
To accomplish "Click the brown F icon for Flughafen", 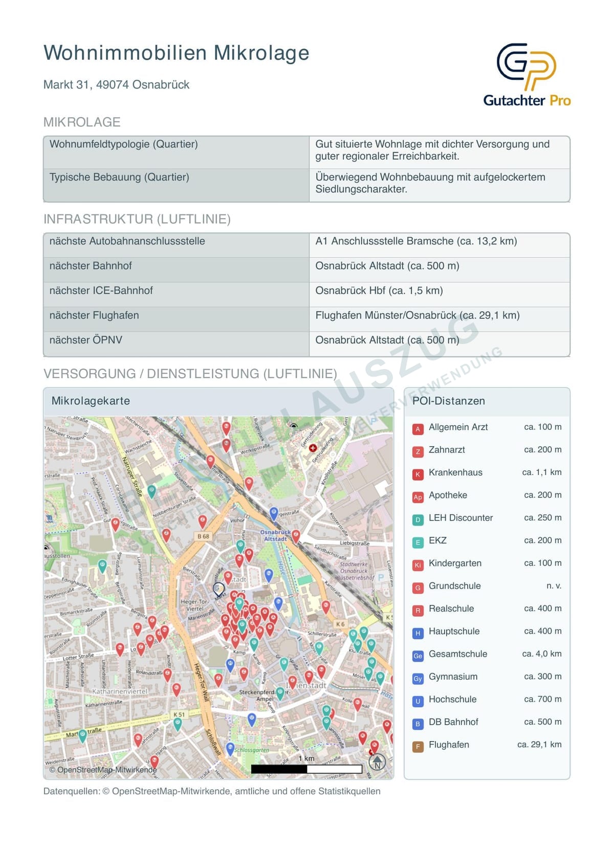I will (418, 746).
